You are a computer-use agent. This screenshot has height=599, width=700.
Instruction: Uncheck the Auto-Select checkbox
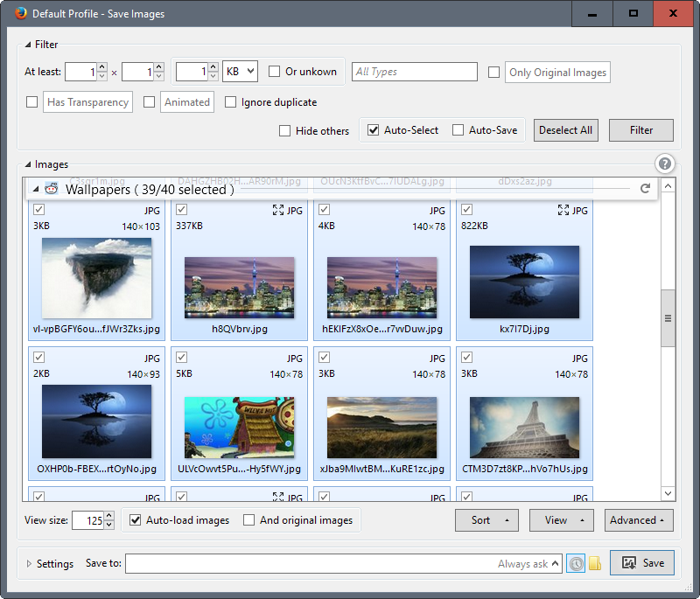[x=374, y=129]
